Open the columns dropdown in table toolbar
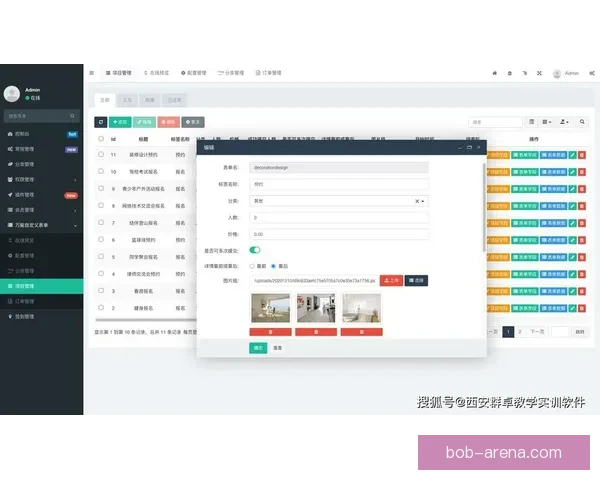600x480 pixels. (x=547, y=122)
